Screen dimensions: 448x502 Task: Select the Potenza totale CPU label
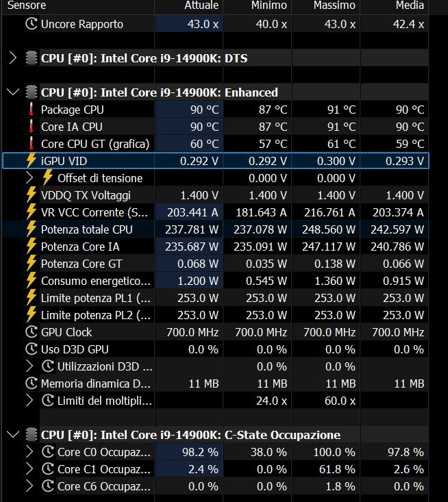(87, 229)
